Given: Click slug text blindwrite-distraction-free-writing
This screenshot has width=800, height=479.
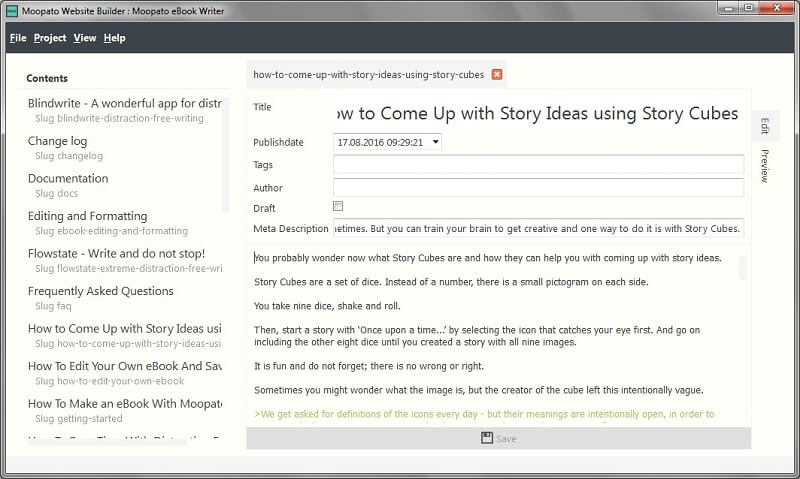Looking at the screenshot, I should pyautogui.click(x=130, y=118).
